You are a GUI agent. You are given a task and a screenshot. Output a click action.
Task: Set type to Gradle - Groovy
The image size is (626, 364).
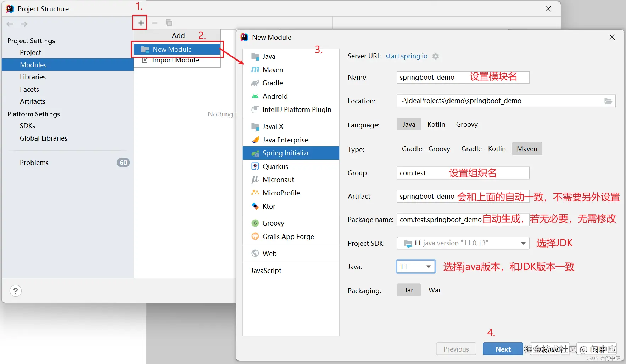point(426,149)
